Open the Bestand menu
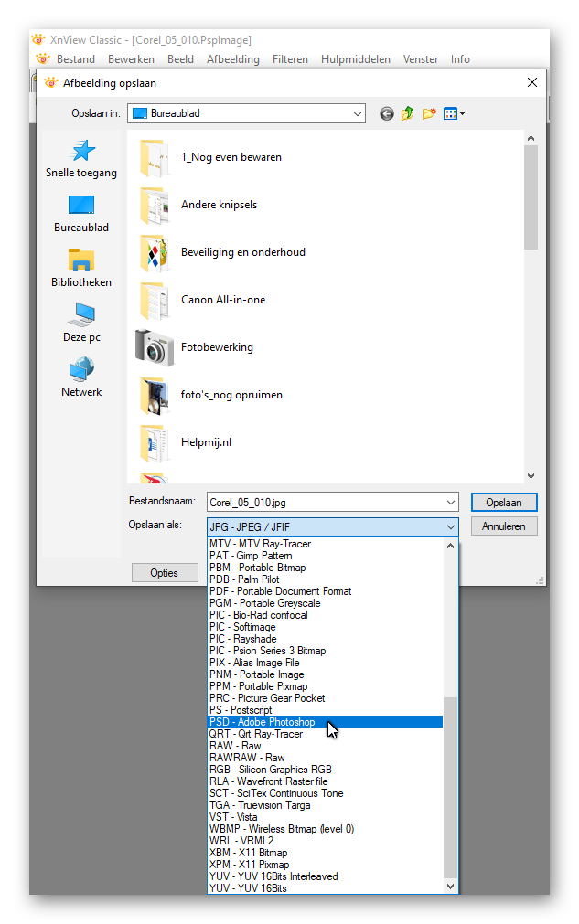Image resolution: width=579 pixels, height=924 pixels. coord(76,59)
